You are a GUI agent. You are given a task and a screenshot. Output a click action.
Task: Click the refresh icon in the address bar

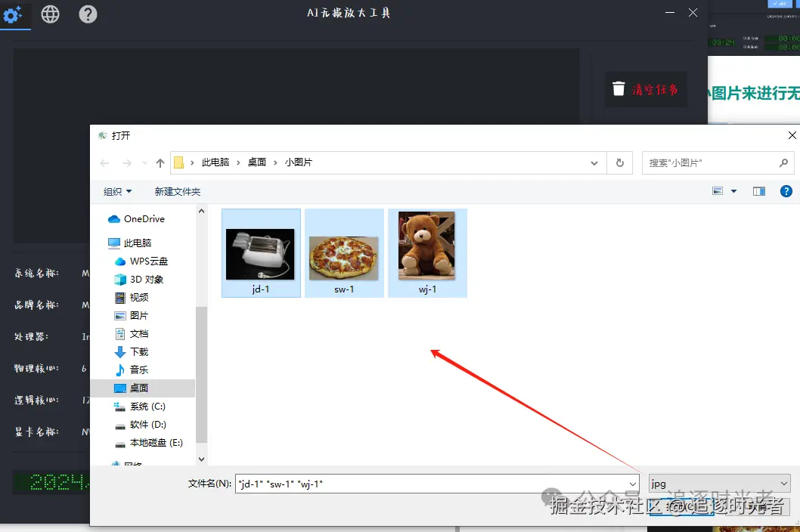click(x=619, y=162)
